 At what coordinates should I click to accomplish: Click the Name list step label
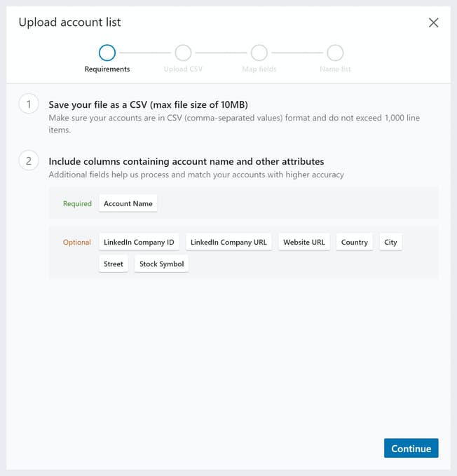tap(335, 69)
